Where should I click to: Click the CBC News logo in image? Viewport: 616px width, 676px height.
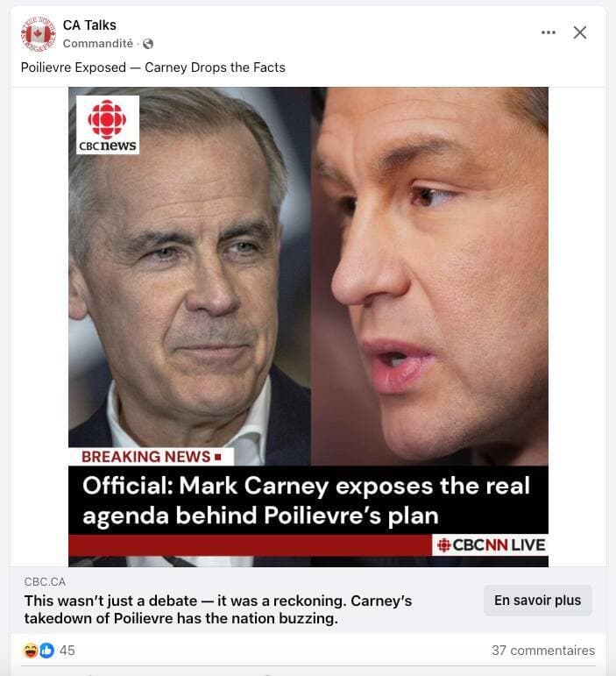coord(108,125)
